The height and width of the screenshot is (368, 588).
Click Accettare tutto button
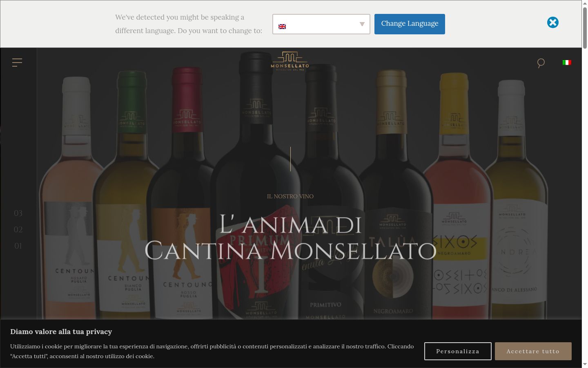tap(533, 351)
